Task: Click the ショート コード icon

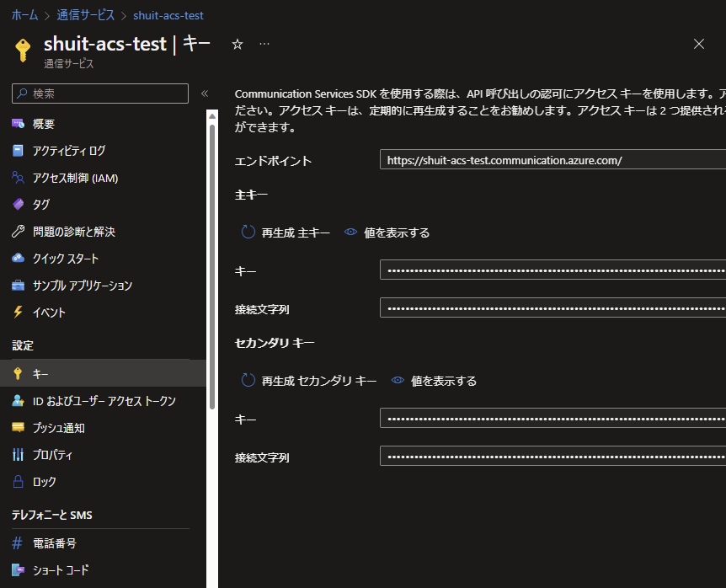Action: 18,570
